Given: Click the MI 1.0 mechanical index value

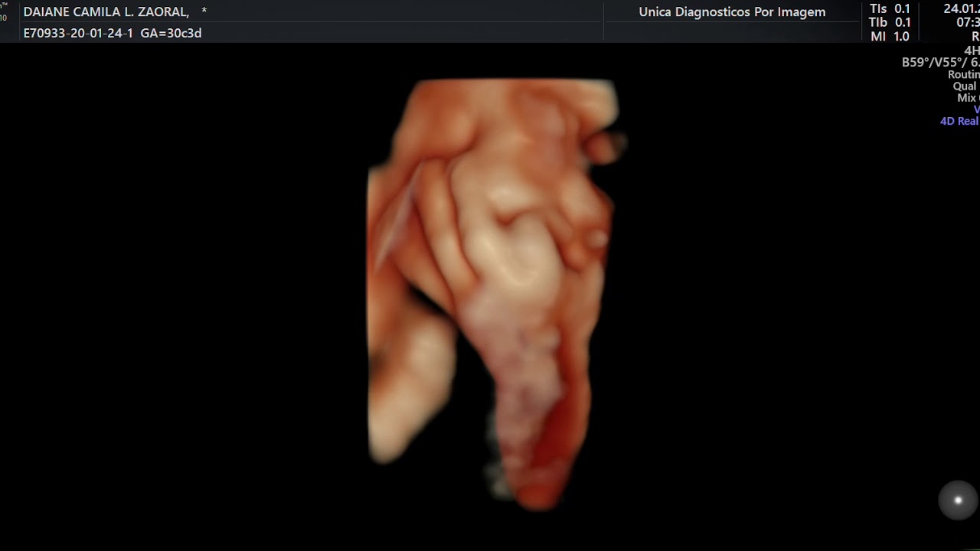Looking at the screenshot, I should coord(890,37).
